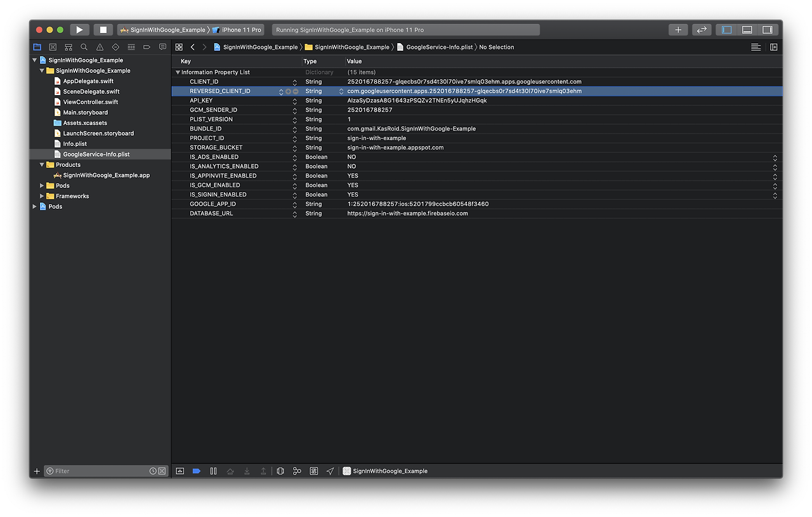812x517 pixels.
Task: Show the test navigator
Action: (x=115, y=47)
